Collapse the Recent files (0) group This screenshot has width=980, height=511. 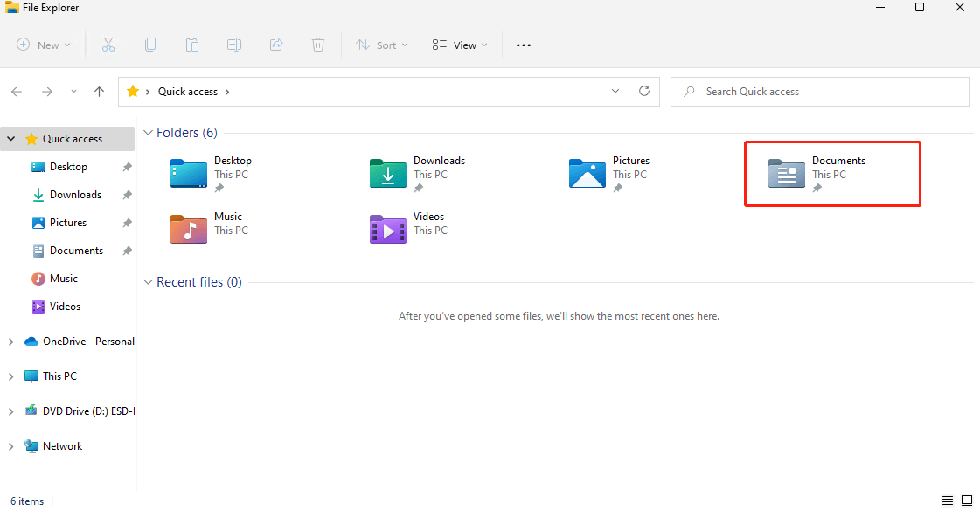click(x=148, y=282)
